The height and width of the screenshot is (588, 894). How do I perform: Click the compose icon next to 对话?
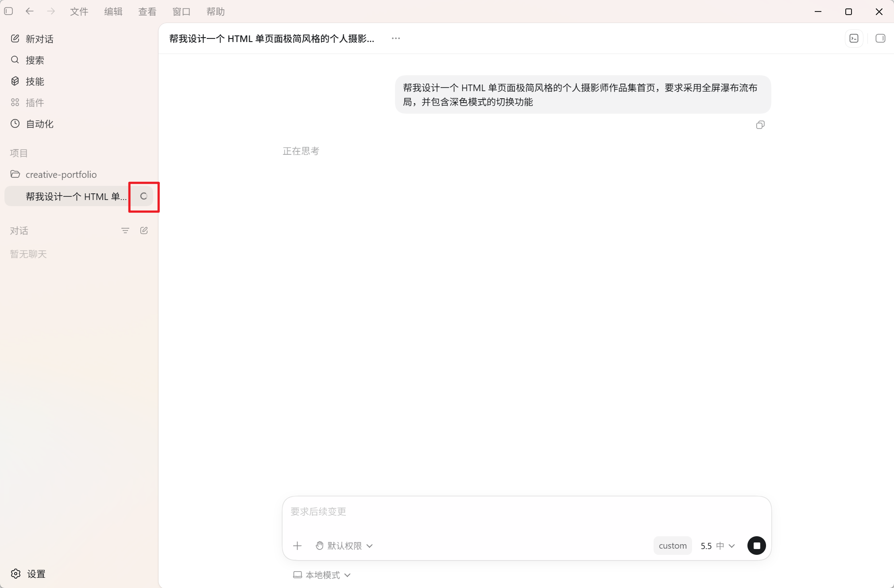[x=144, y=231]
